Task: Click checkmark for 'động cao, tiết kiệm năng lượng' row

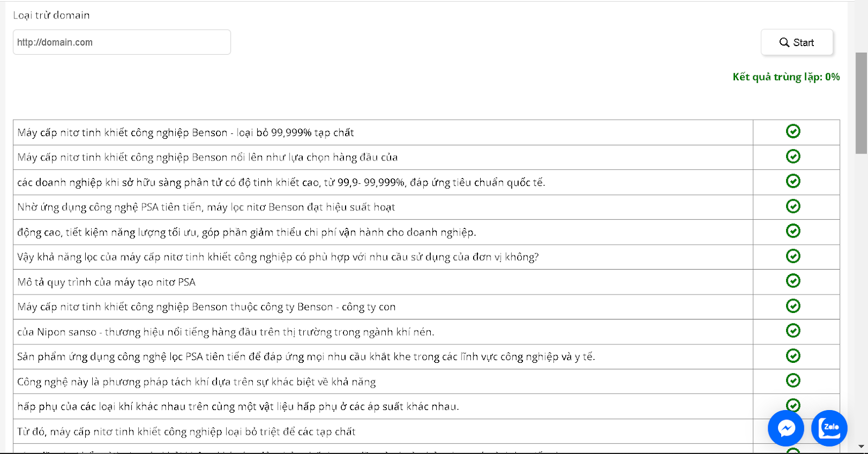Action: tap(793, 231)
